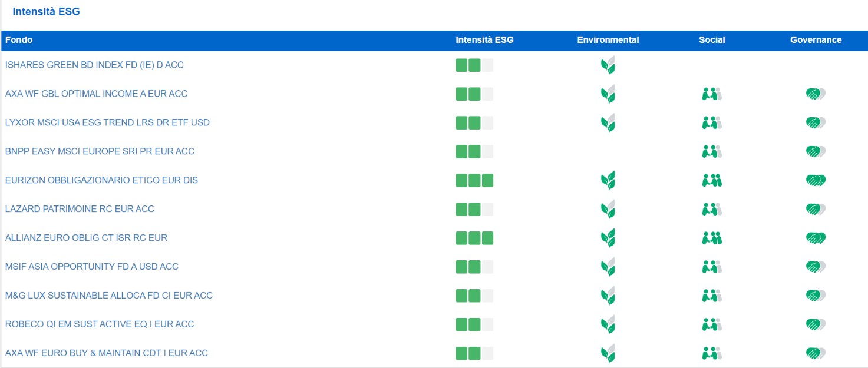868x368 pixels.
Task: Click Environmental leaf icon for ROBECO QI EM
Action: (608, 325)
